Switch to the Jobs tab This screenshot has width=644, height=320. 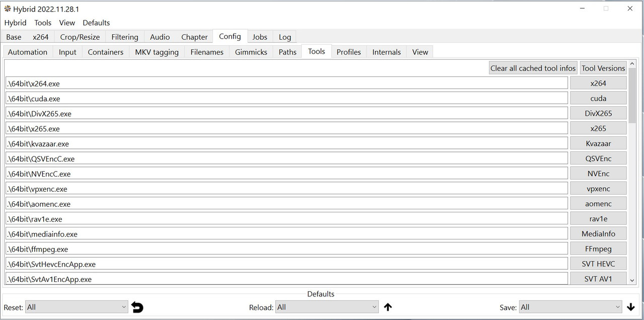(260, 37)
